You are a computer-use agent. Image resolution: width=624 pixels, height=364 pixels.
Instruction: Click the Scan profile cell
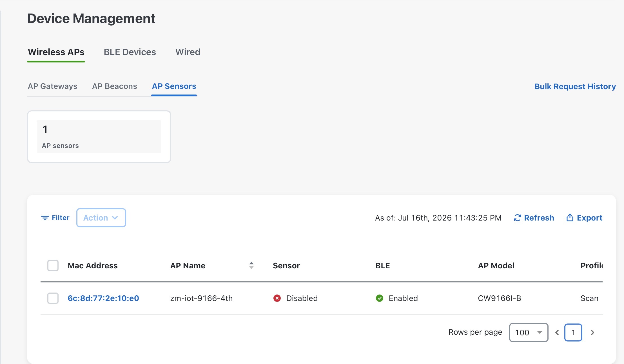pyautogui.click(x=589, y=298)
